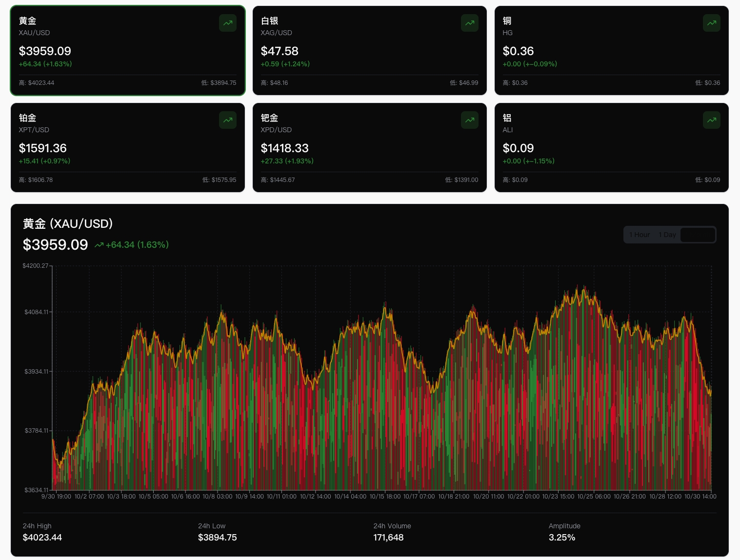This screenshot has width=740, height=560.
Task: Click the Amplitude value 3.25%
Action: coord(561,537)
